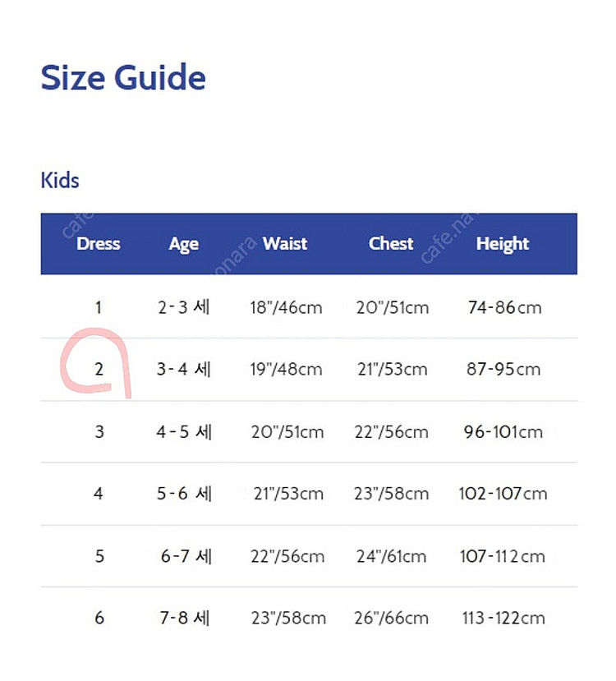Select the Chest column header
The image size is (616, 681).
pyautogui.click(x=391, y=244)
